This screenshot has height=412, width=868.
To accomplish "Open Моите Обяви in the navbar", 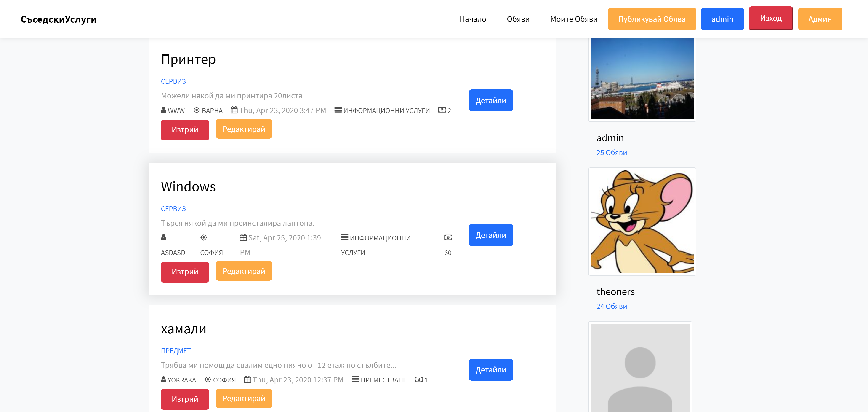I will click(573, 19).
